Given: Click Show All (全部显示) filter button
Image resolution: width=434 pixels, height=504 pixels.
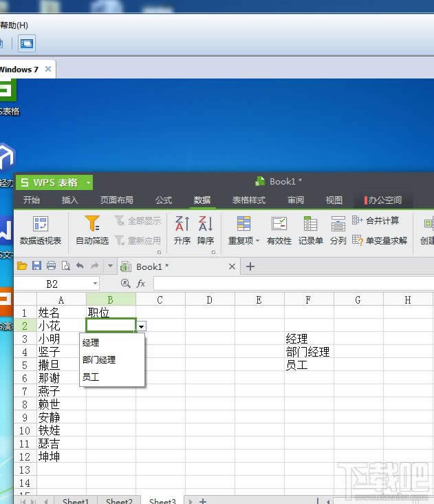Looking at the screenshot, I should [x=138, y=221].
